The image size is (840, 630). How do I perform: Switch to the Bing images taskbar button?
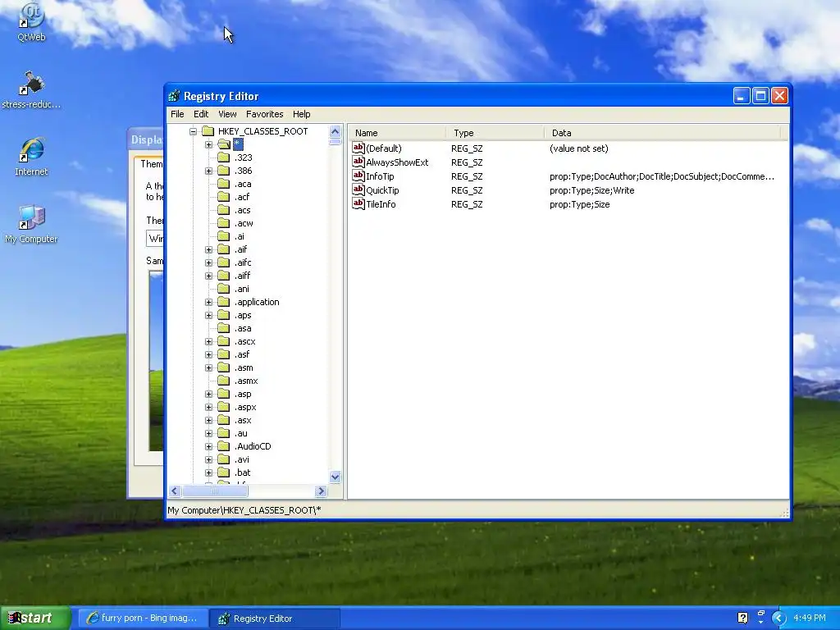point(142,619)
